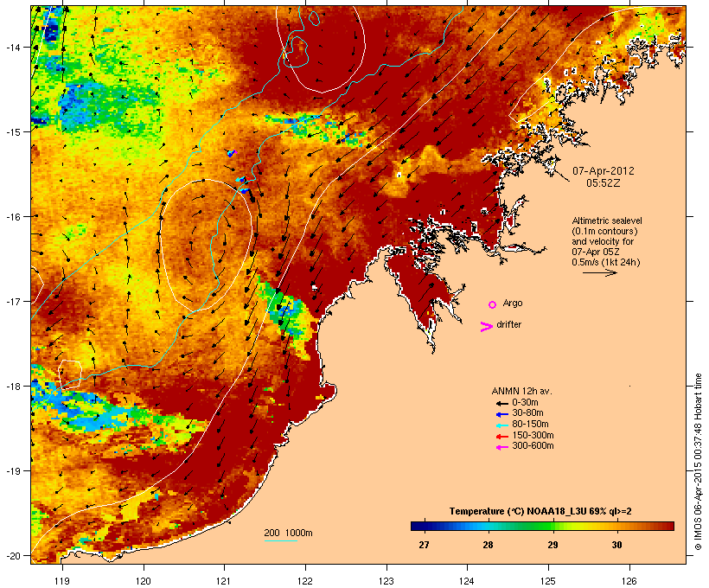709x588 pixels.
Task: Click the colorbar value 30
Action: pyautogui.click(x=616, y=545)
